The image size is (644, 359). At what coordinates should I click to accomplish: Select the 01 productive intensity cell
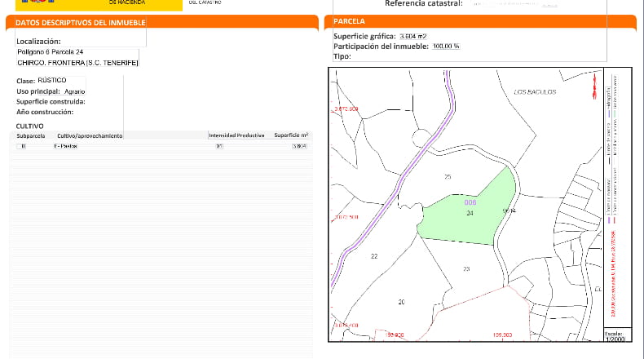219,146
